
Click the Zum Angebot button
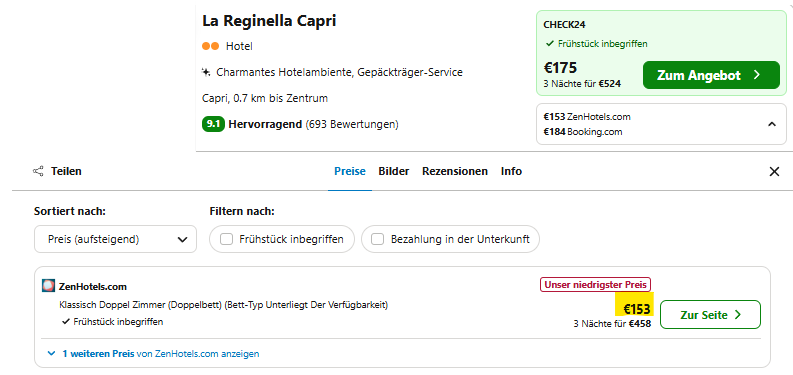(x=711, y=75)
